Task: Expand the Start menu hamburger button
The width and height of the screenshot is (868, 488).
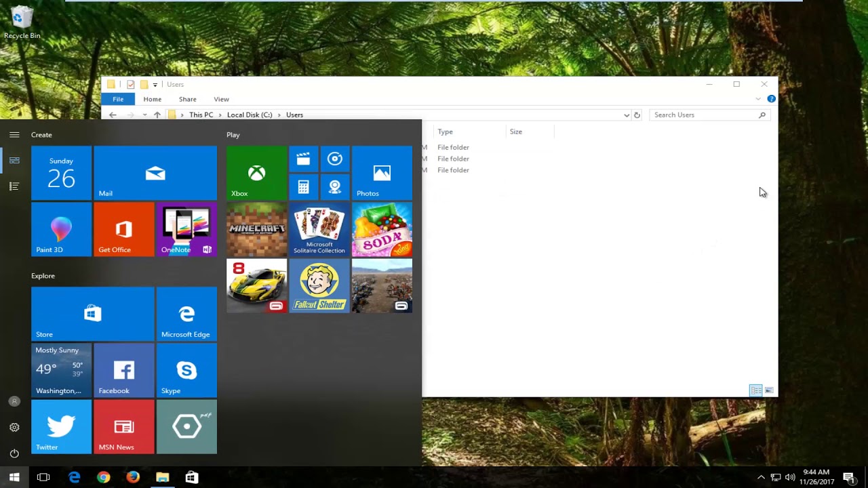Action: click(14, 135)
